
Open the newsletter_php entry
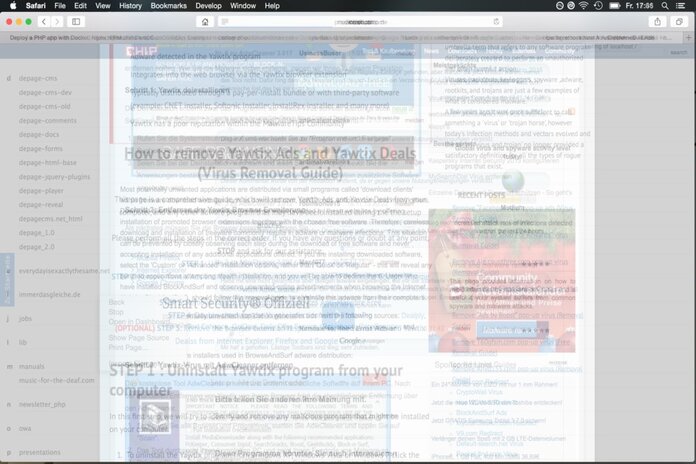coord(42,405)
